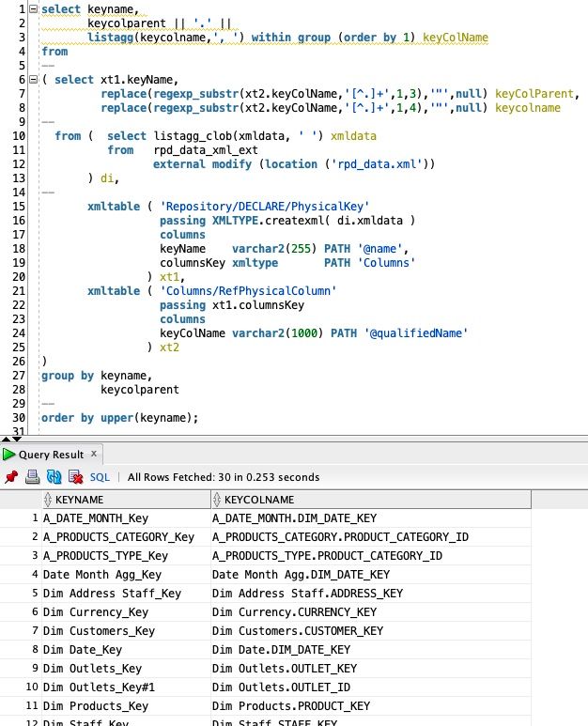
Task: Select cell Dim Outlets_Key#1
Action: (127, 687)
